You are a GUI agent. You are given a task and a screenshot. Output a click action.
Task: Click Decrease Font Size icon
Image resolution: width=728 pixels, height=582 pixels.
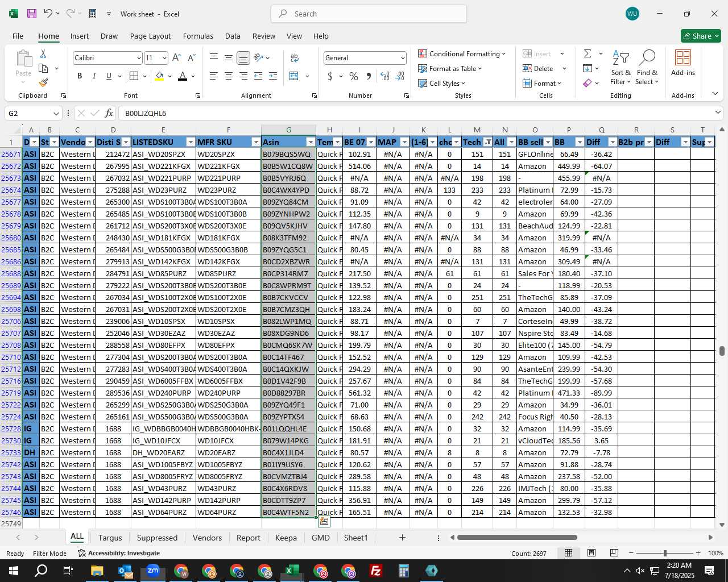tap(191, 57)
